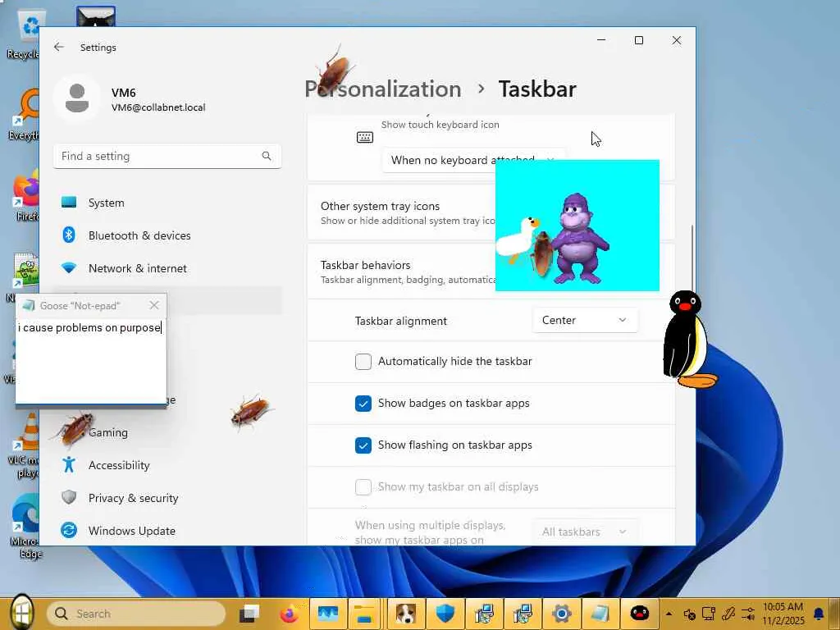The width and height of the screenshot is (840, 630).
Task: Open the All taskbars dropdown
Action: pos(585,532)
